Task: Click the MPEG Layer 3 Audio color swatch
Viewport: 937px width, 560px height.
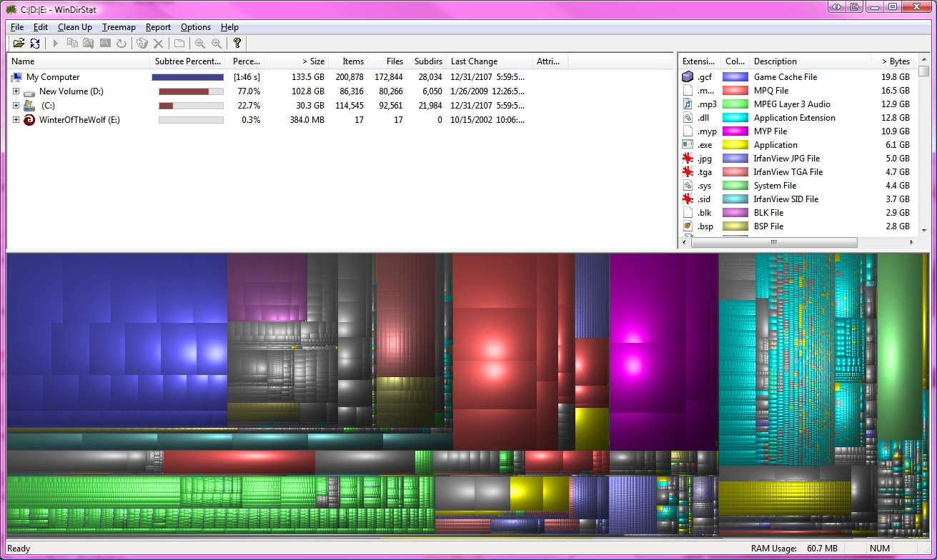Action: point(735,104)
